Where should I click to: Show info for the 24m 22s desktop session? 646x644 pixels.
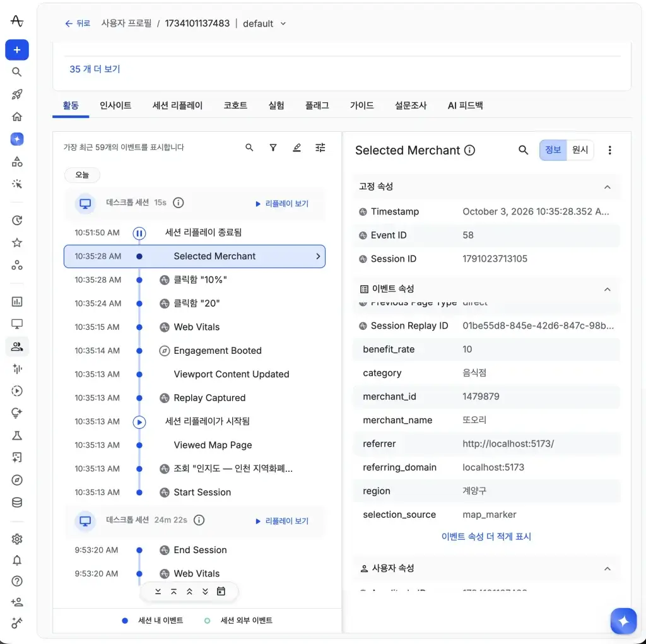coord(199,520)
